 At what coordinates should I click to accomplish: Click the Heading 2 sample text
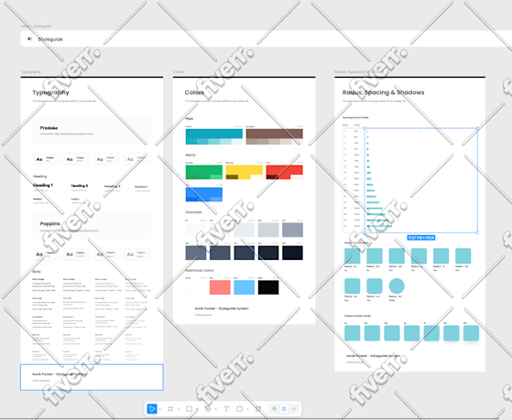80,186
